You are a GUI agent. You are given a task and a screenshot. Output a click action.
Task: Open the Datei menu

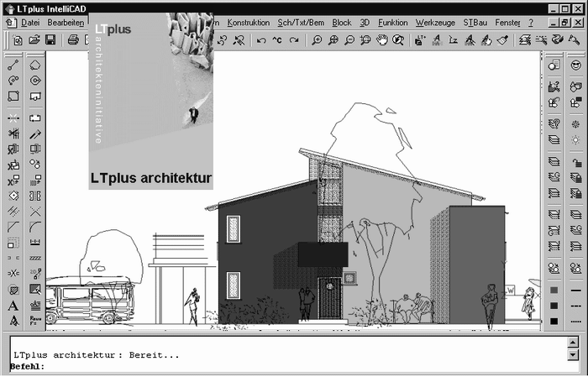click(x=30, y=23)
